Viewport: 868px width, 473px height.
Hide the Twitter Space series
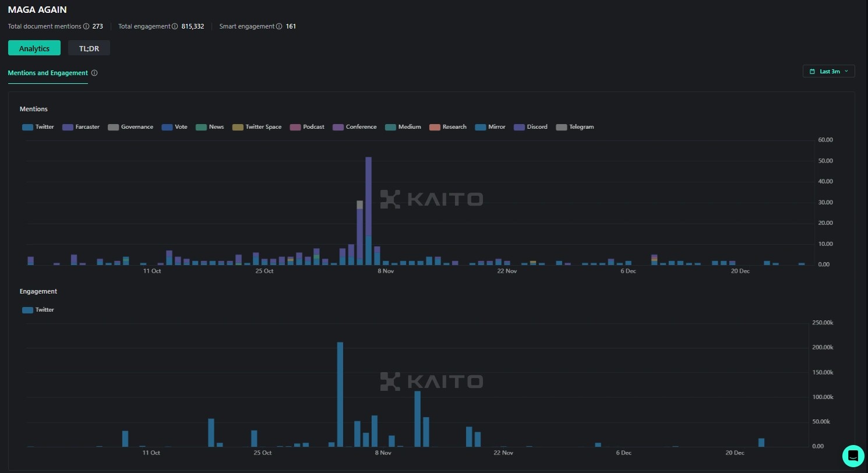(257, 127)
